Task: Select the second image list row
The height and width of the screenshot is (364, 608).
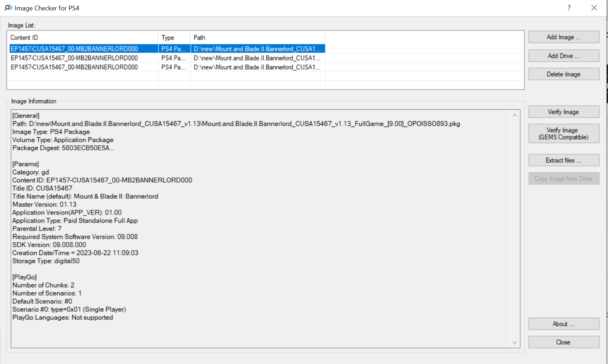Action: click(167, 58)
